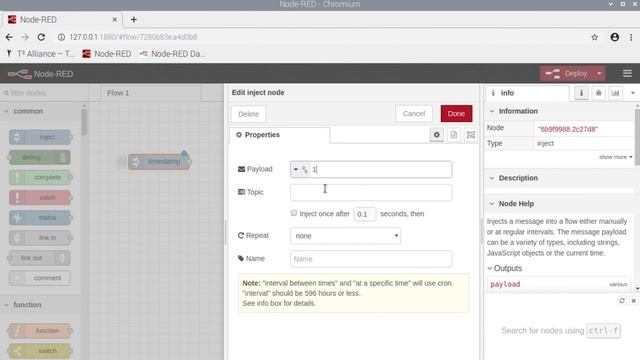Click into the Name input field

tap(371, 259)
